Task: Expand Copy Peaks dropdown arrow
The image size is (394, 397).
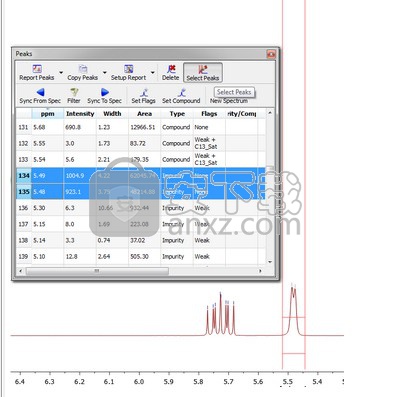Action: [105, 72]
